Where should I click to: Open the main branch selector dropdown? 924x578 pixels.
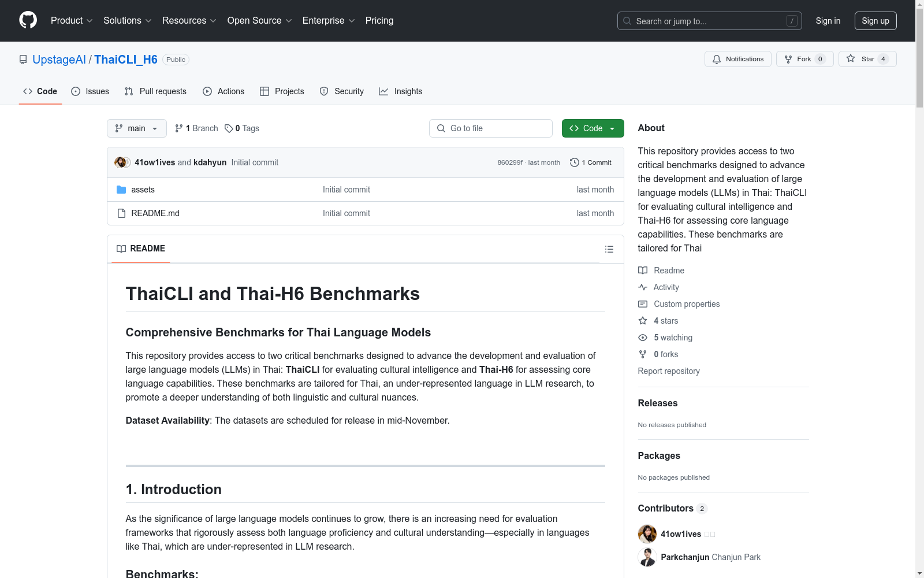pos(137,128)
